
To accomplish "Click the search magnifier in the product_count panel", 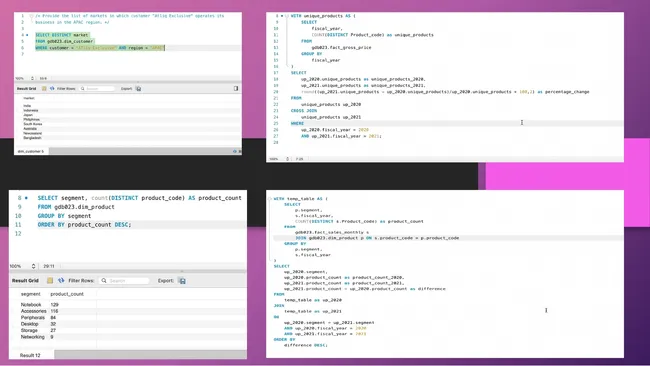I will [x=104, y=281].
